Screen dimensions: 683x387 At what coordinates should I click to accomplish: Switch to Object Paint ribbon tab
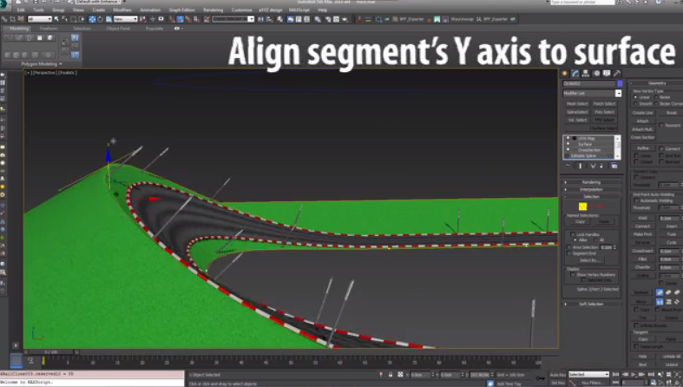click(x=118, y=28)
